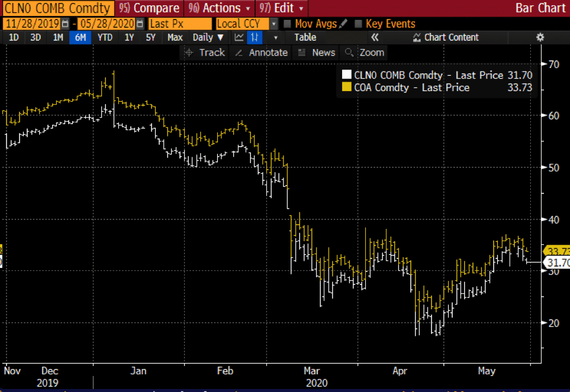Open the chart settings gear icon
Screen dimensions: 570x392
(539, 37)
